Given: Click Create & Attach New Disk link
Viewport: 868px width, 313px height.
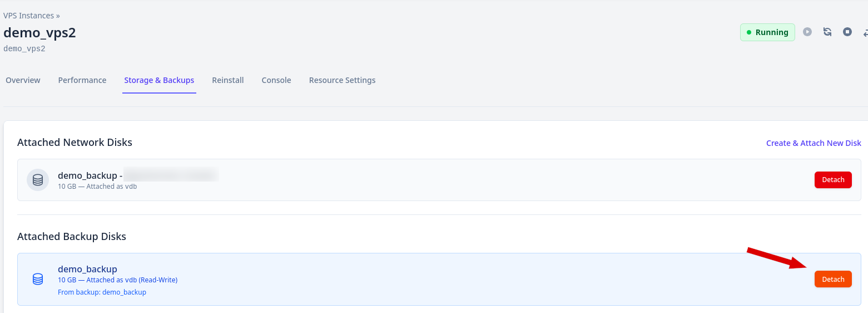Looking at the screenshot, I should click(x=814, y=143).
